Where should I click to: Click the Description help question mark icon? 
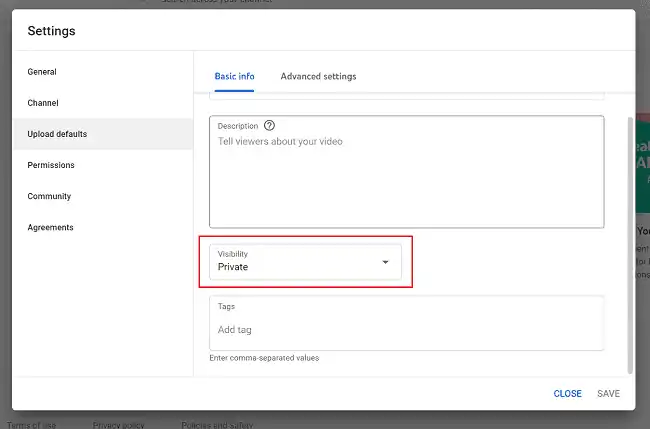click(x=269, y=126)
